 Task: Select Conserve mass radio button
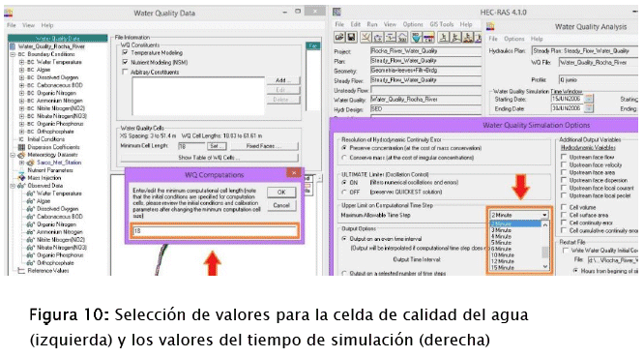pyautogui.click(x=344, y=158)
